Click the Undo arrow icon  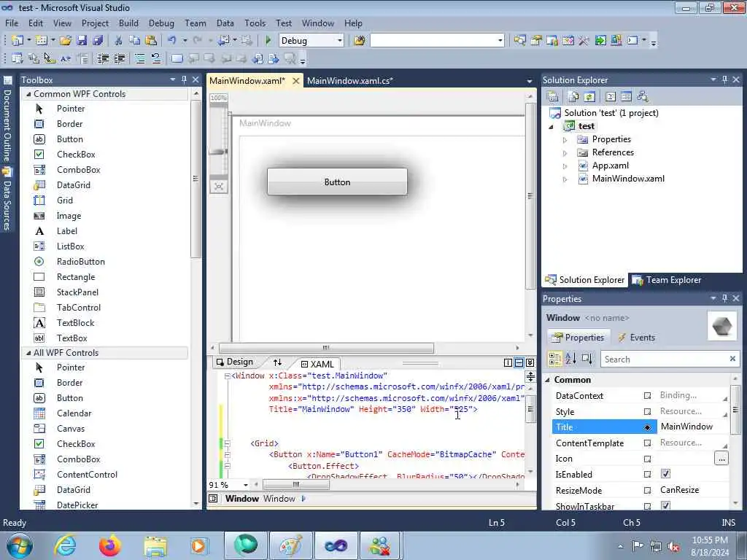172,41
